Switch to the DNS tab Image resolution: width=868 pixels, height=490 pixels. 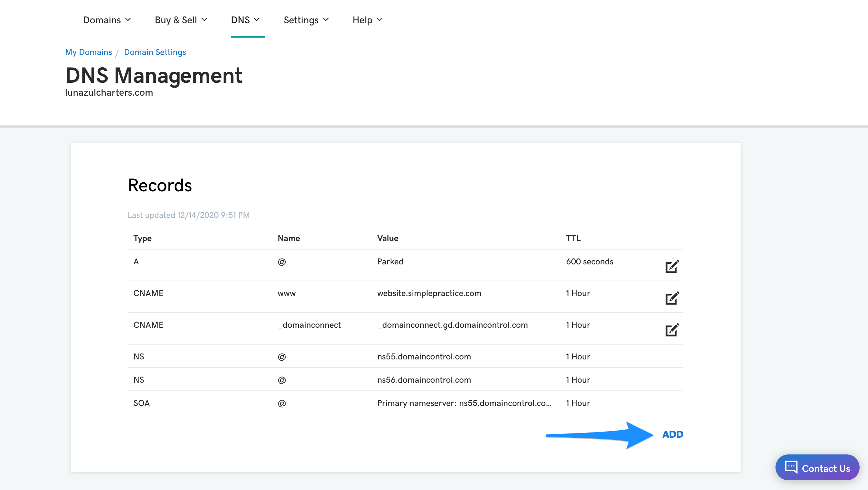click(x=245, y=20)
